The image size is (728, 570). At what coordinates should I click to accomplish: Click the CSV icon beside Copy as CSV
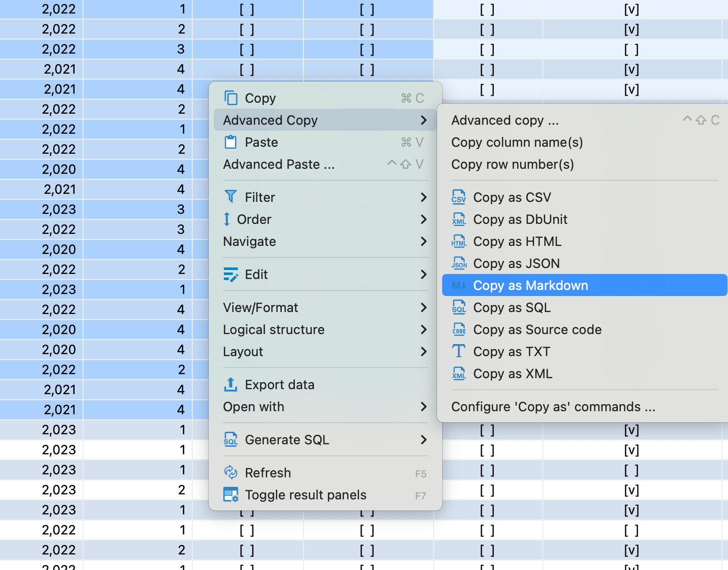coord(459,197)
